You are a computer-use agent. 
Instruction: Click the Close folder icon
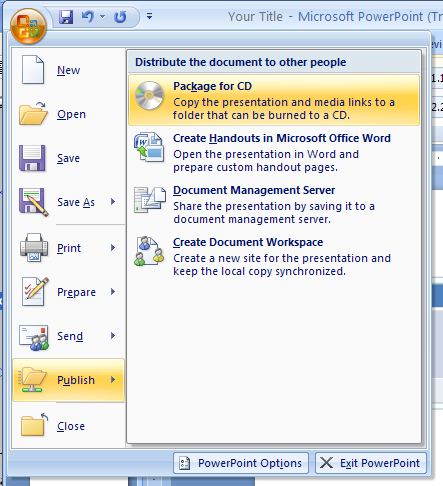pyautogui.click(x=34, y=425)
